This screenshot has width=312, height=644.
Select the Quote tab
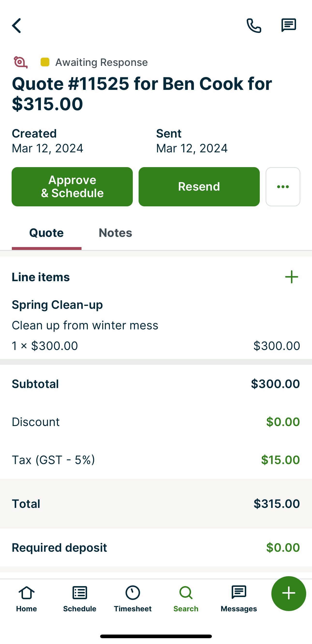46,233
